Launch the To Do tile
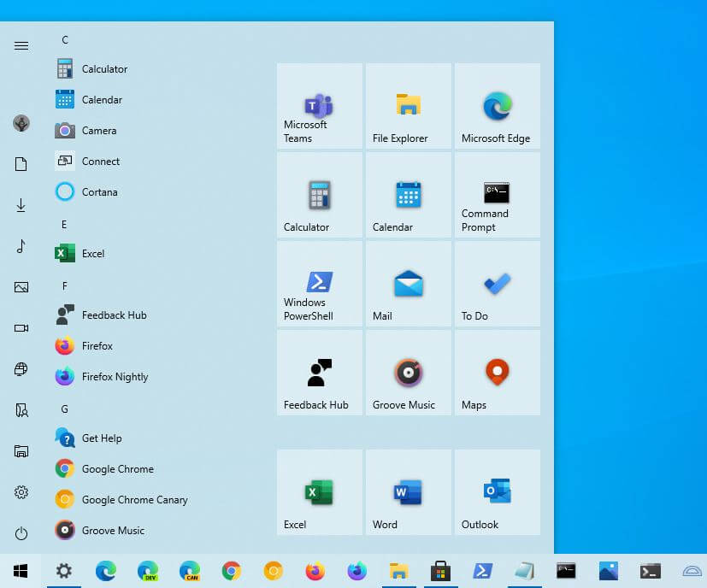The width and height of the screenshot is (707, 588). pyautogui.click(x=498, y=284)
